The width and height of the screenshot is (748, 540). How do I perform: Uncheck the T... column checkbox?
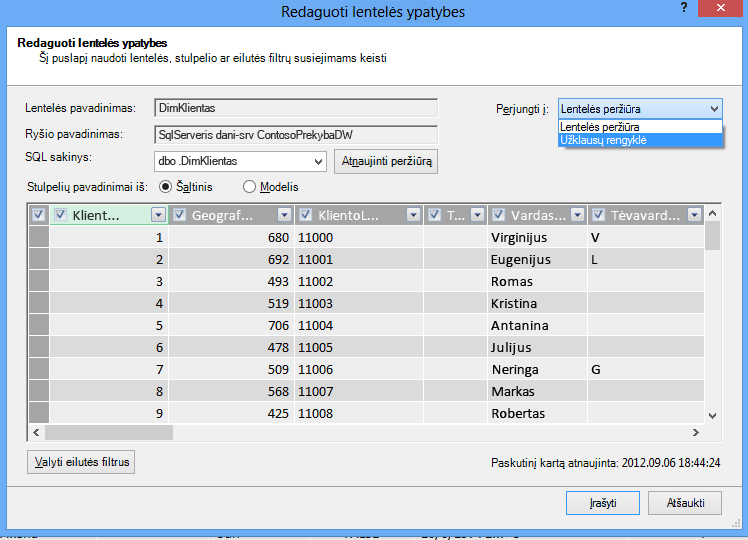click(x=434, y=215)
